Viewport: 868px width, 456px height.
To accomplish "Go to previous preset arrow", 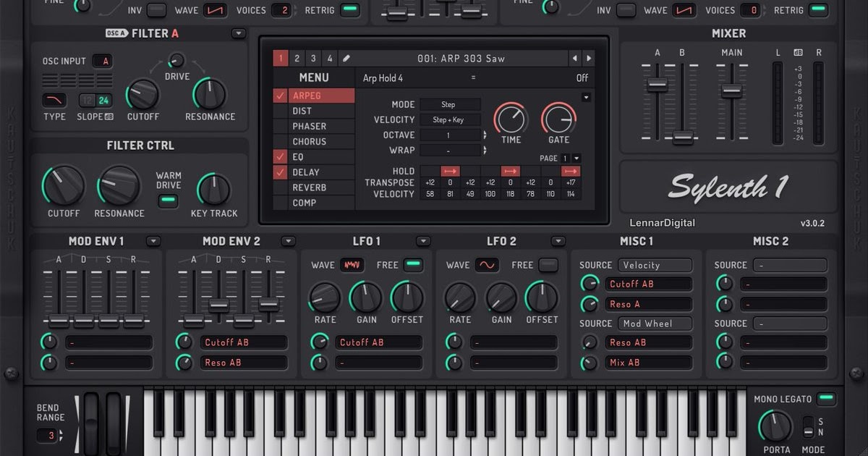I will (x=574, y=59).
